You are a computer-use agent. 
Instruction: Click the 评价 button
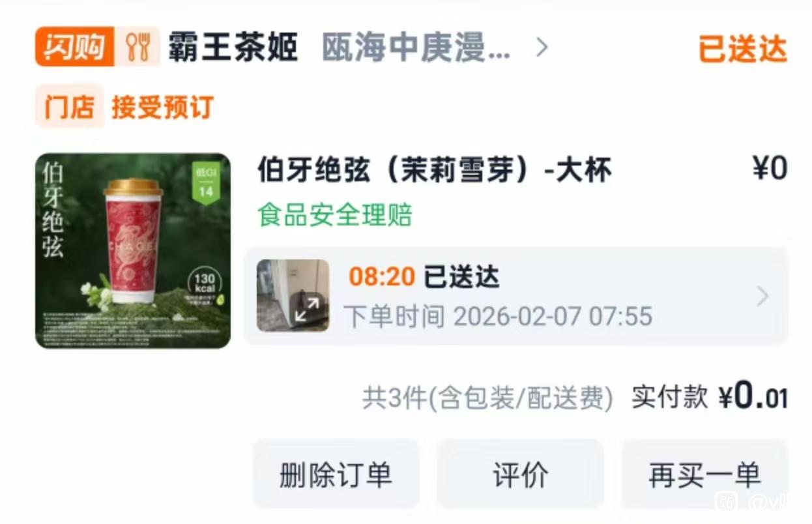click(520, 474)
